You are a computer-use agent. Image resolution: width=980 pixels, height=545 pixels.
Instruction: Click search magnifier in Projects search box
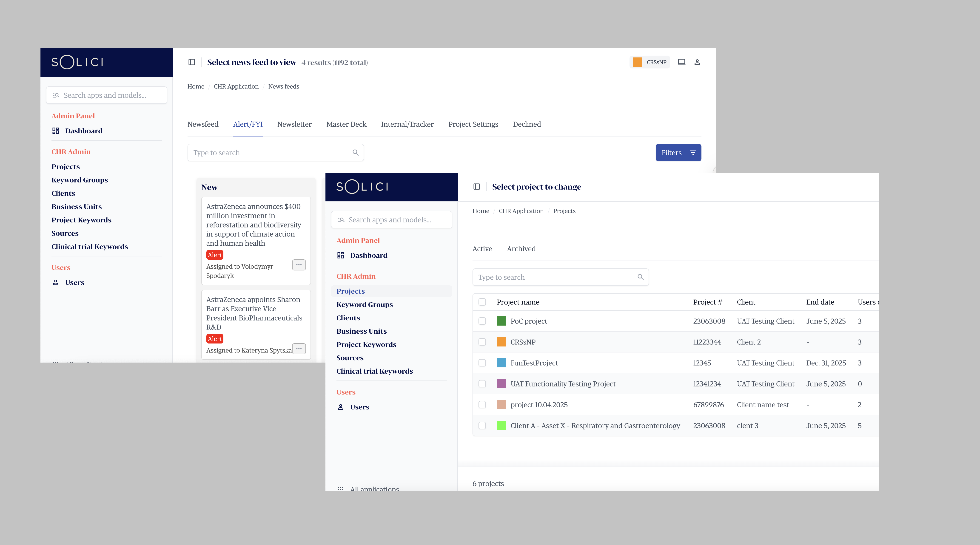click(x=641, y=277)
